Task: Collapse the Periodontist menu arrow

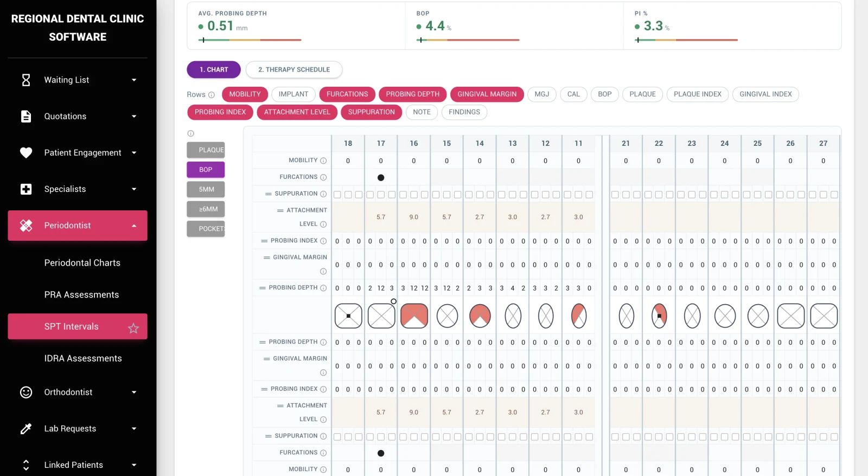Action: pyautogui.click(x=134, y=226)
